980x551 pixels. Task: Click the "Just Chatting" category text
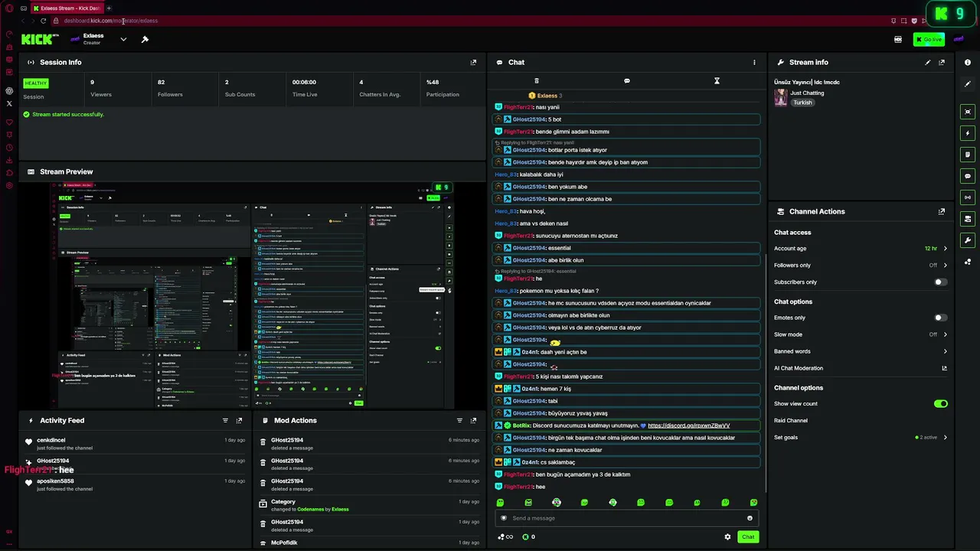tap(807, 93)
